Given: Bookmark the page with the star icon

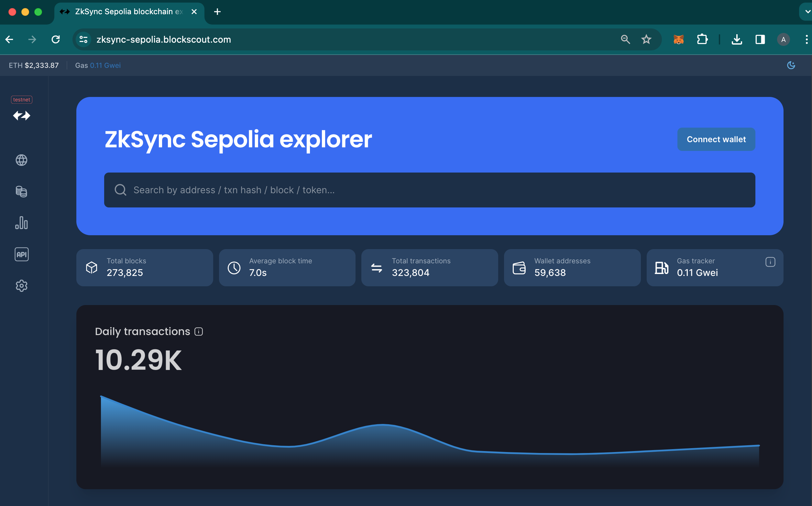Looking at the screenshot, I should [646, 39].
